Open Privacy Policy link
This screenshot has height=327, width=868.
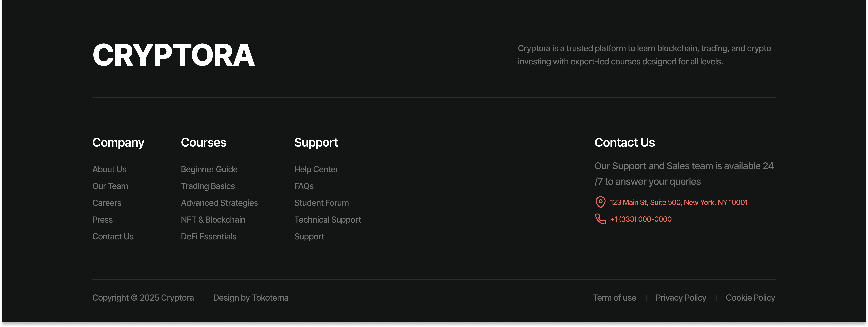681,298
